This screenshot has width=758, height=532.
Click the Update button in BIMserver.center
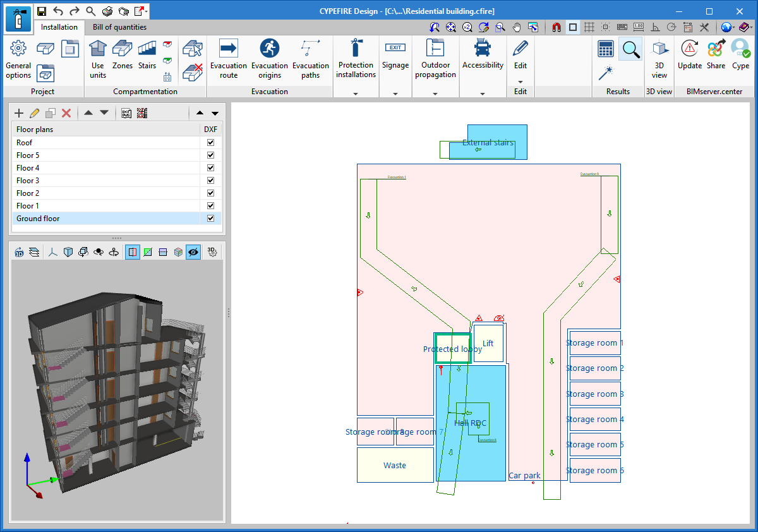tap(689, 54)
